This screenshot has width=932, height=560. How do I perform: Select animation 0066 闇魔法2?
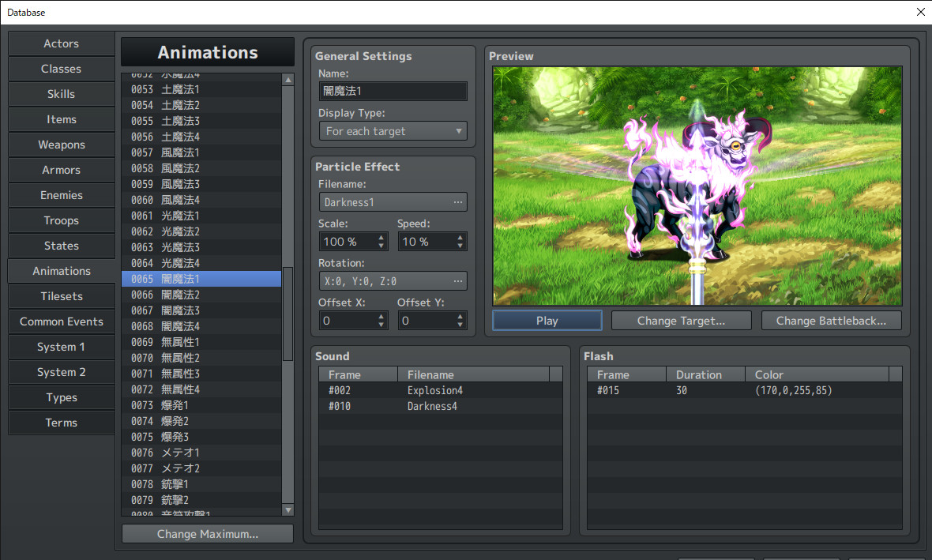pyautogui.click(x=202, y=295)
